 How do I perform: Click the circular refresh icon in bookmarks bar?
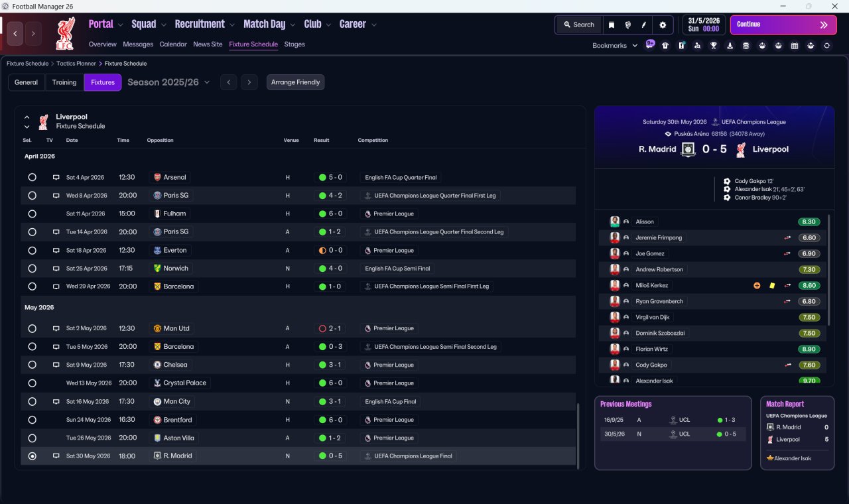tap(826, 46)
